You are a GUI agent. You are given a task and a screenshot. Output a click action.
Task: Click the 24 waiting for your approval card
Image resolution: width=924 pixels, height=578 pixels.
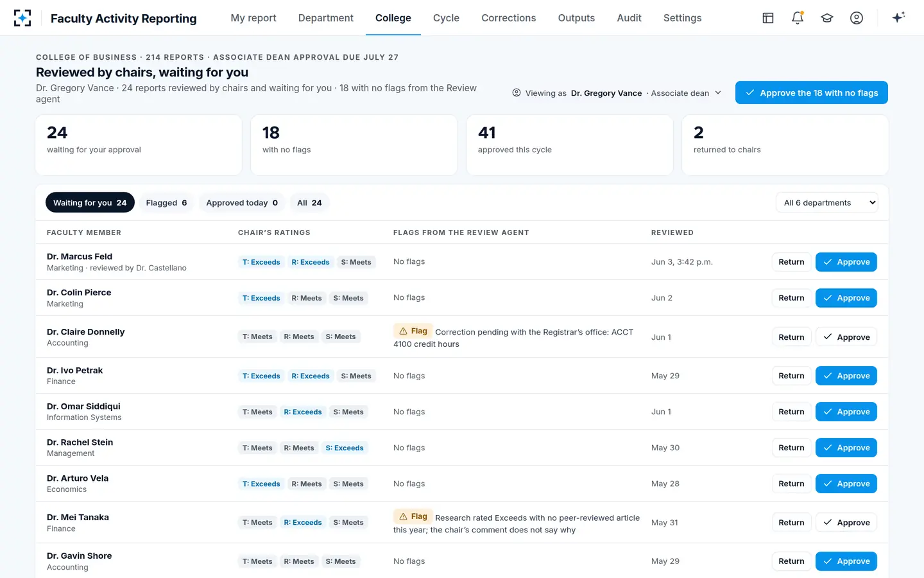[x=139, y=145]
